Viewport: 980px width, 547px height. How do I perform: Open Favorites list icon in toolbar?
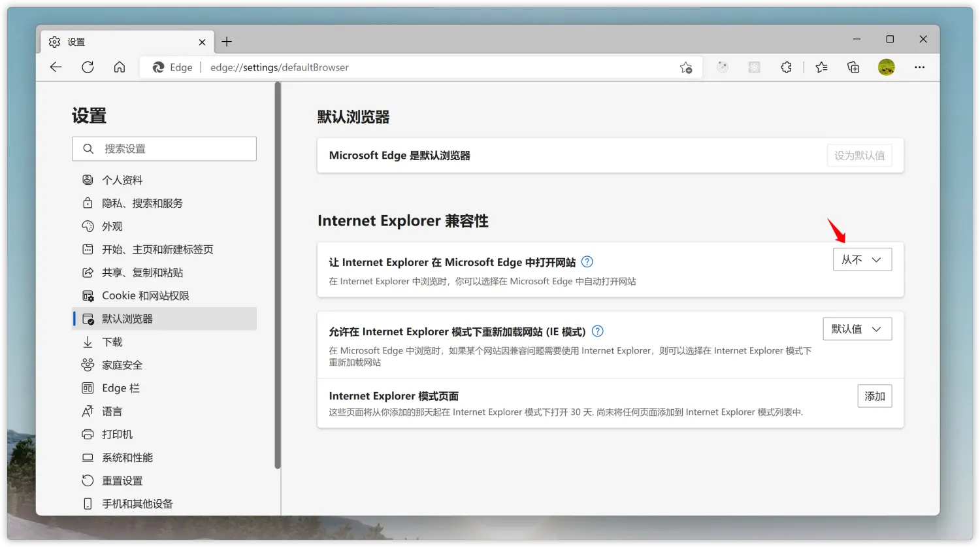tap(822, 67)
